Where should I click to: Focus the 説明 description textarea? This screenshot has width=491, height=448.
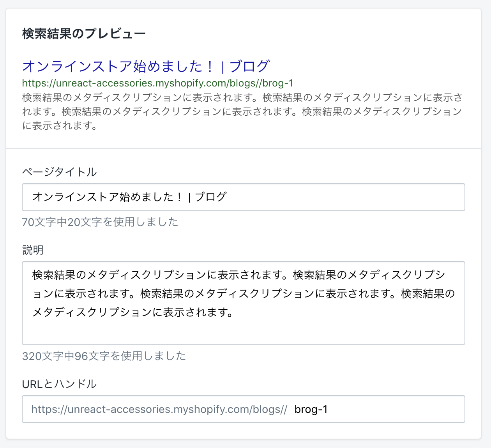coord(243,303)
